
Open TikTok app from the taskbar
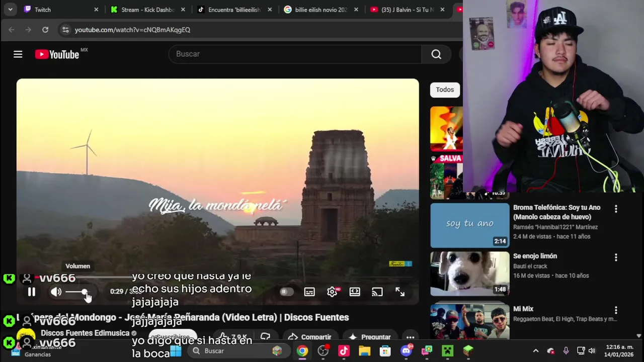click(344, 351)
